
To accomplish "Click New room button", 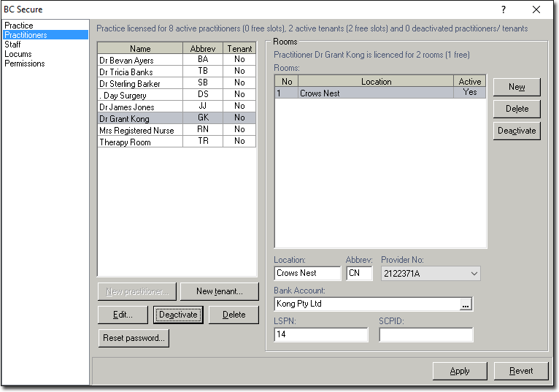I will (x=517, y=87).
